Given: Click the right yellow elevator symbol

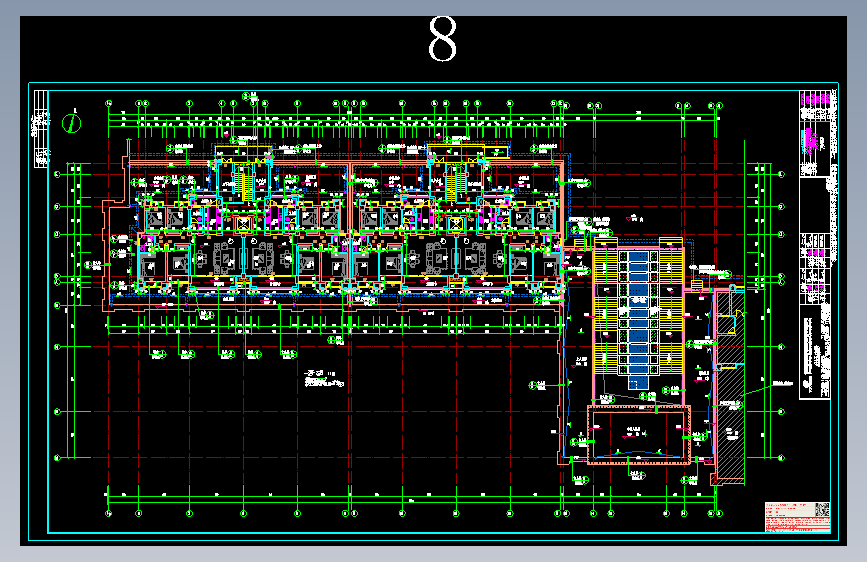Looking at the screenshot, I should pyautogui.click(x=456, y=224).
